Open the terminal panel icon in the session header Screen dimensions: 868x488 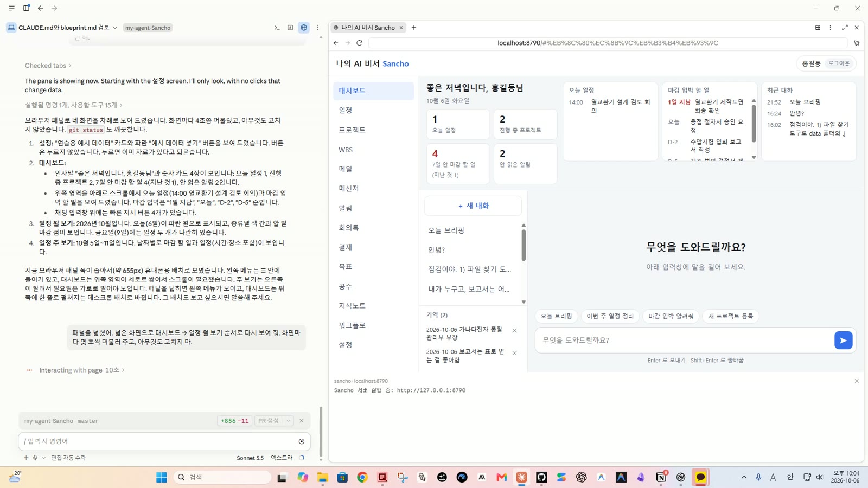(277, 28)
